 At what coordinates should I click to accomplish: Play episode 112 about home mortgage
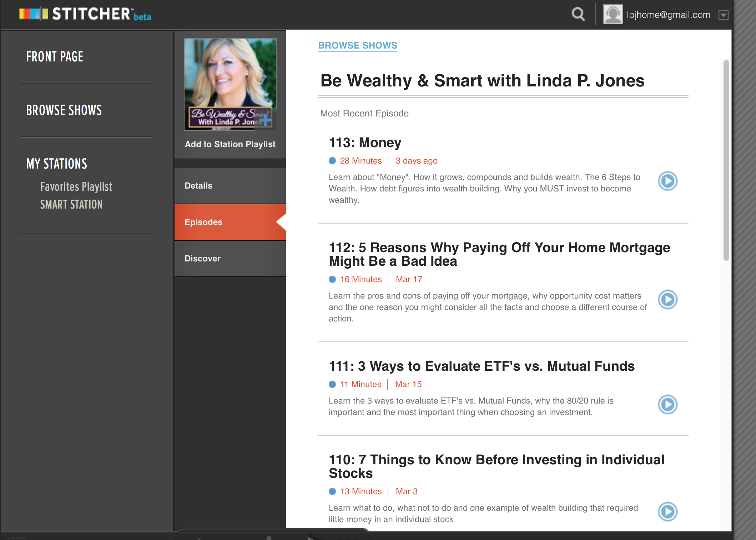click(x=667, y=300)
